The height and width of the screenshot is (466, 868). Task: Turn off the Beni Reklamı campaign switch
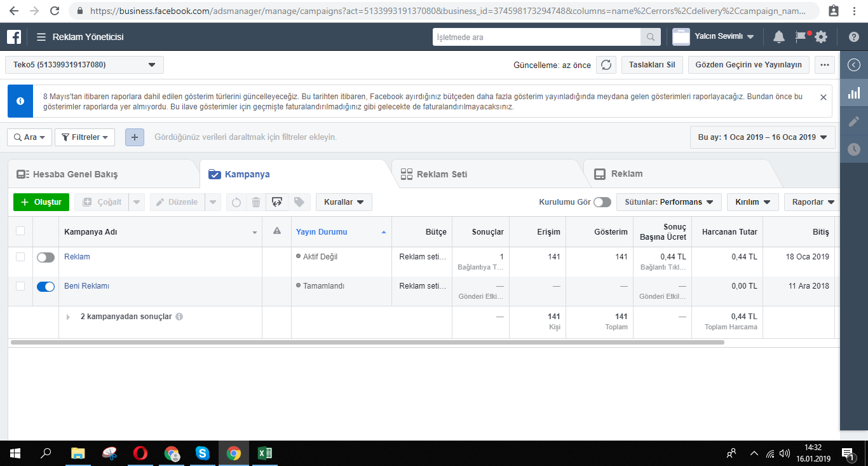[46, 287]
